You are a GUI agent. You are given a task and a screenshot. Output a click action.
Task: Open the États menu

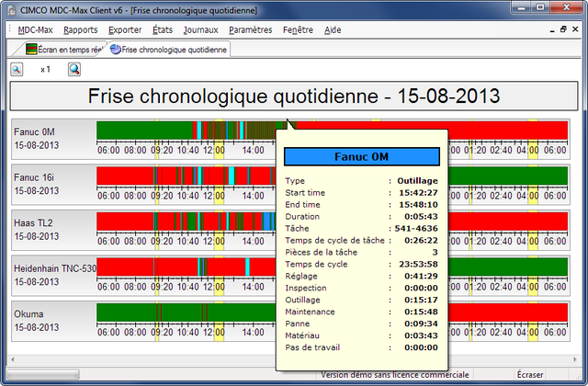click(163, 30)
